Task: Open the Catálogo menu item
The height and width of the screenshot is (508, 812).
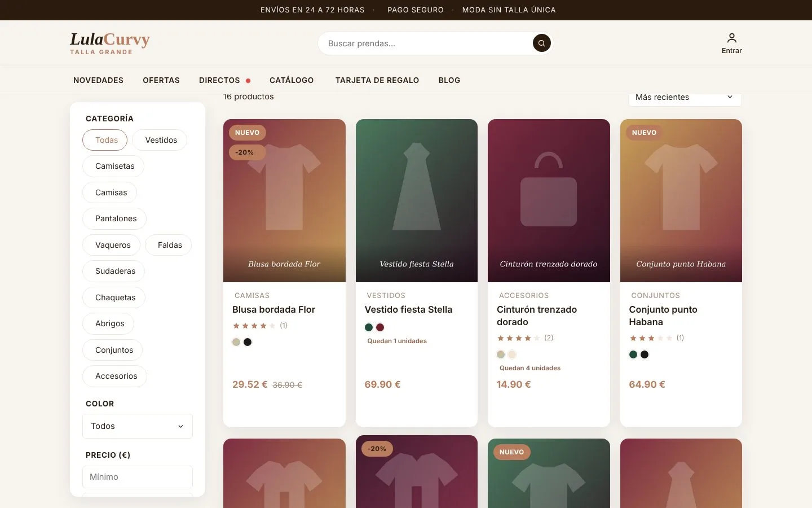Action: point(292,80)
